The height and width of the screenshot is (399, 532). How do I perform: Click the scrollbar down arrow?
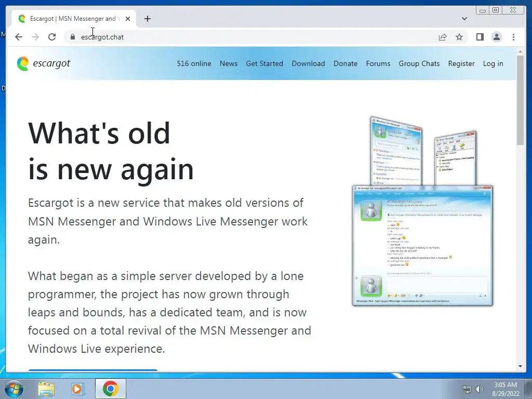[x=521, y=366]
